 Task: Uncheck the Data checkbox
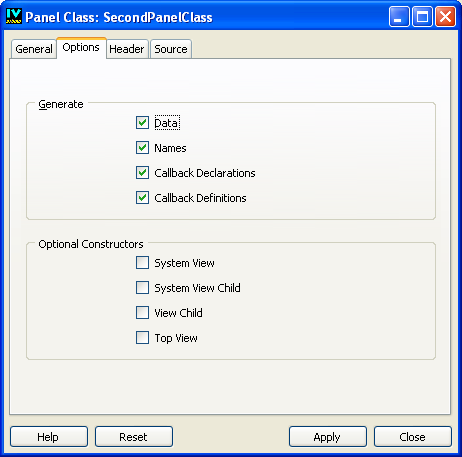pos(142,123)
